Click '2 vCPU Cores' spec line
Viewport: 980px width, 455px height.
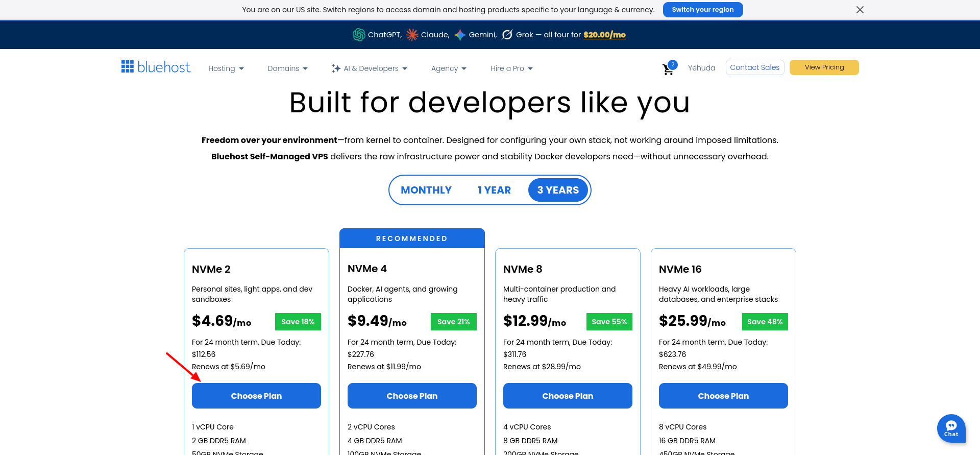tap(371, 427)
